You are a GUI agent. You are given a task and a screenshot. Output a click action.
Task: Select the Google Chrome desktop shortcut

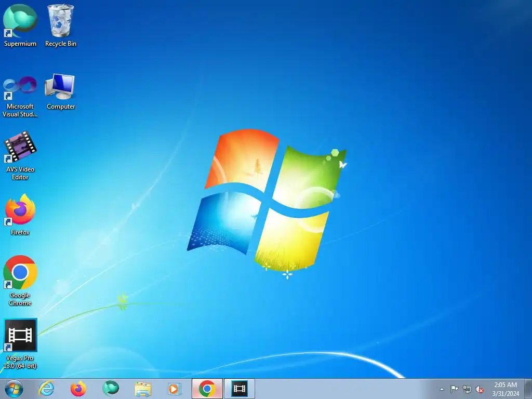click(x=20, y=281)
